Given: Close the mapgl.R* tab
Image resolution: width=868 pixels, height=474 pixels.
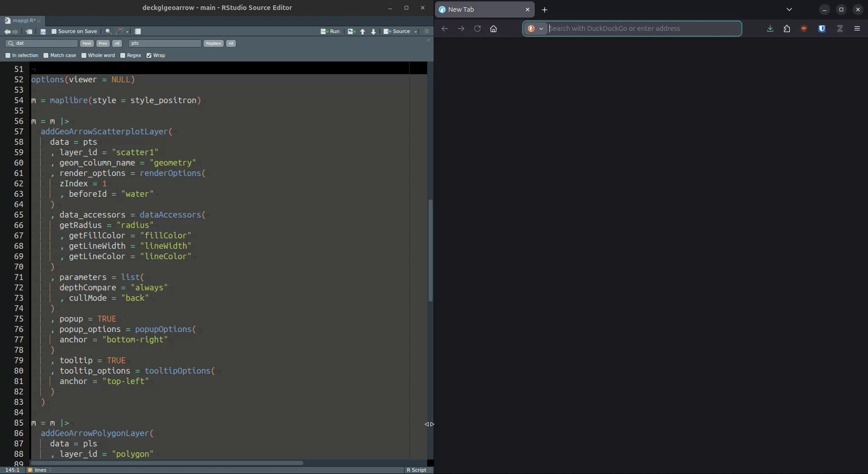Looking at the screenshot, I should [x=39, y=21].
